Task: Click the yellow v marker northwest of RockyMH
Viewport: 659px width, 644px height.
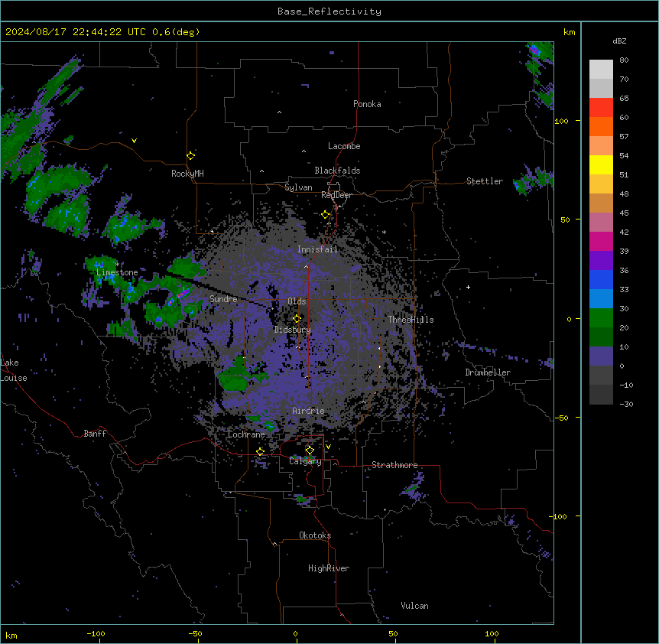Action: (x=134, y=141)
